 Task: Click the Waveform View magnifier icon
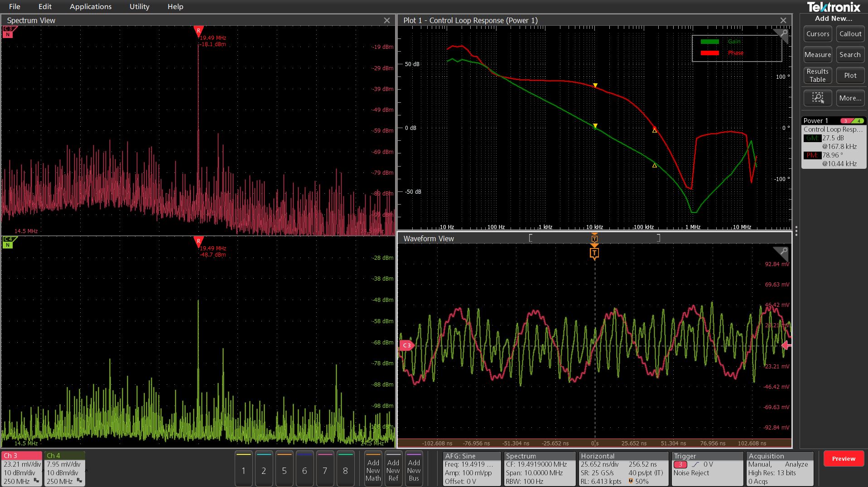[782, 252]
